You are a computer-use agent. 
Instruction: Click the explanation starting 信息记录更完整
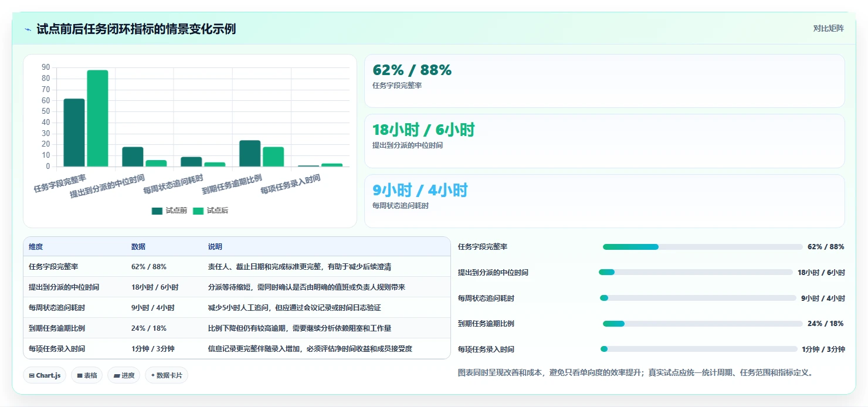click(x=310, y=349)
